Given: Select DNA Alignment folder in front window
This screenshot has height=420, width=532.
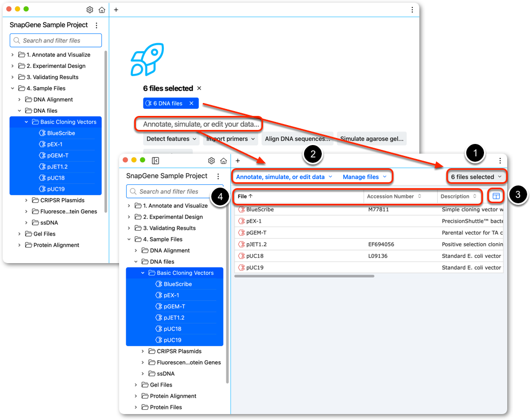Looking at the screenshot, I should tap(166, 250).
